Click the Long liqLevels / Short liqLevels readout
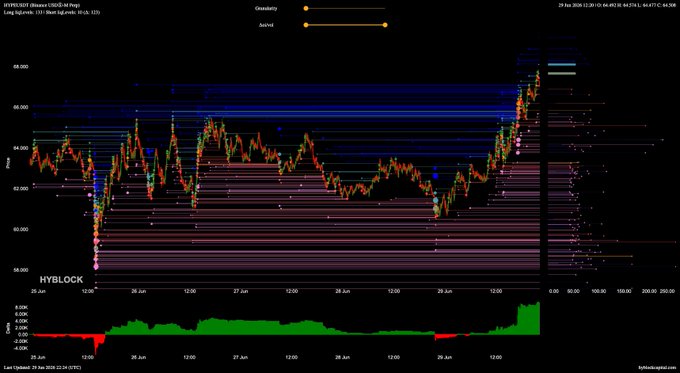Image resolution: width=680 pixels, height=373 pixels. (x=52, y=12)
